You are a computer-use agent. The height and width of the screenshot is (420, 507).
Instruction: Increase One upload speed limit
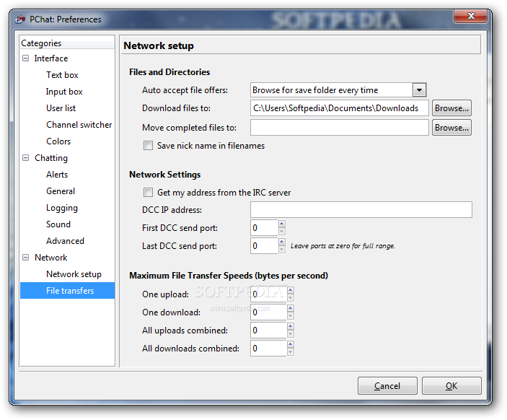tap(291, 290)
